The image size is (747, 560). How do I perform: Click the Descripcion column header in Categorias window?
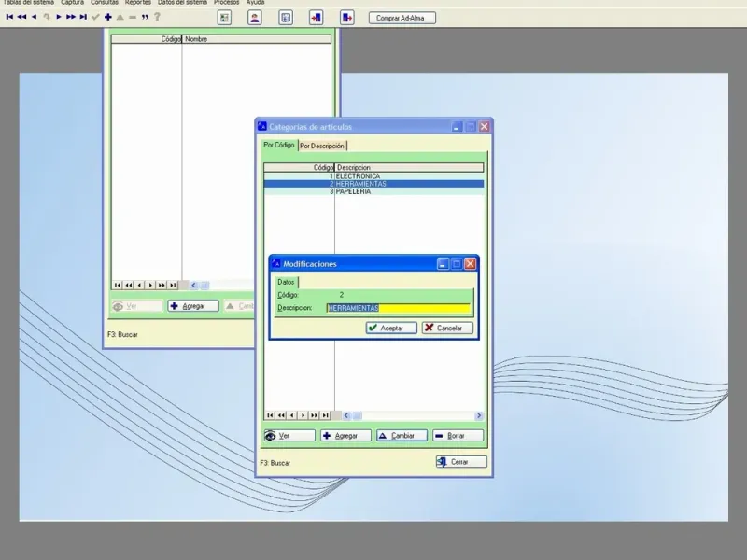tap(409, 168)
